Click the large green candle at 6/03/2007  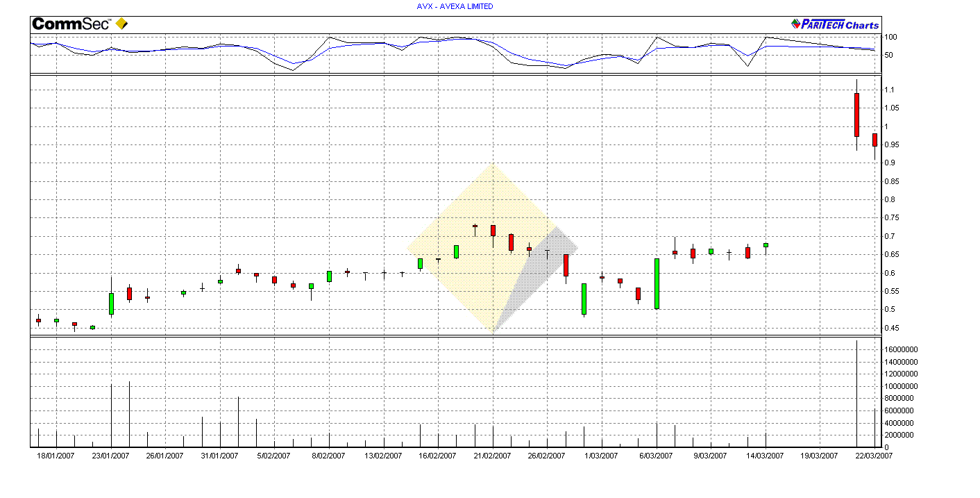pos(657,283)
